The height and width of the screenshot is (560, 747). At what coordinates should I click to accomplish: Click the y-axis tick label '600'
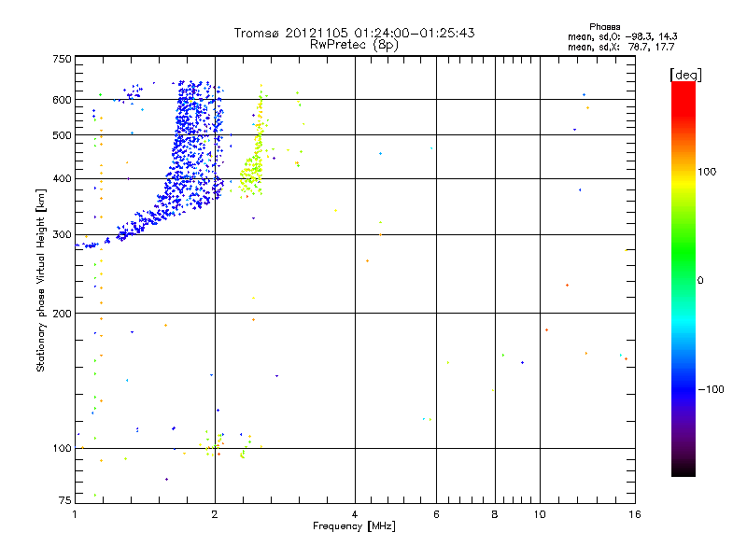(x=62, y=100)
